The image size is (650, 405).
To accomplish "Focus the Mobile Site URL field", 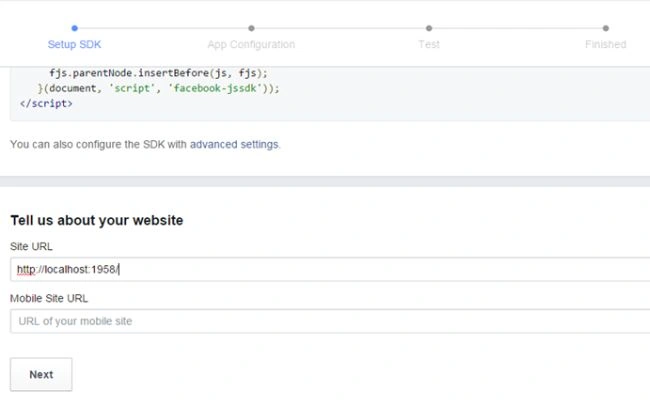I will tap(330, 321).
